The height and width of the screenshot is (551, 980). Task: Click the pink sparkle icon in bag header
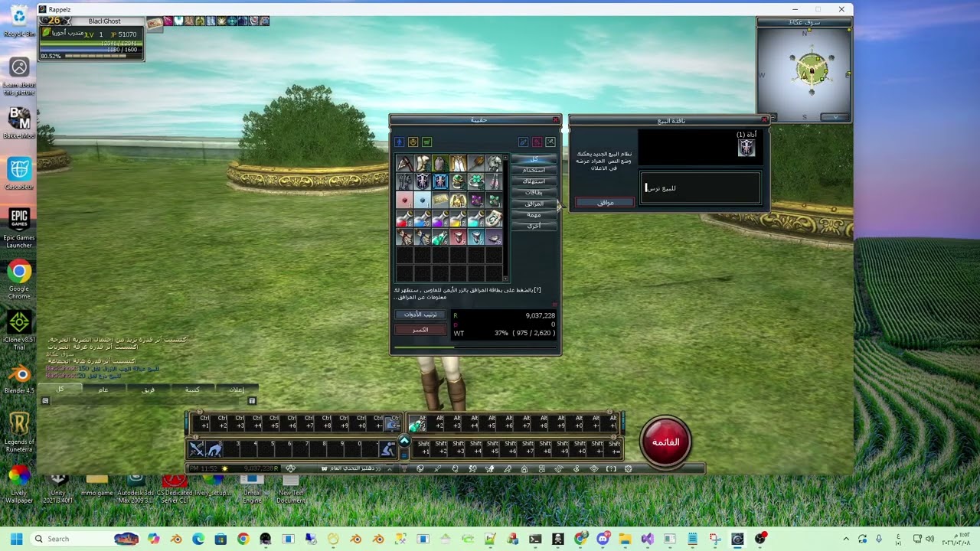[537, 142]
